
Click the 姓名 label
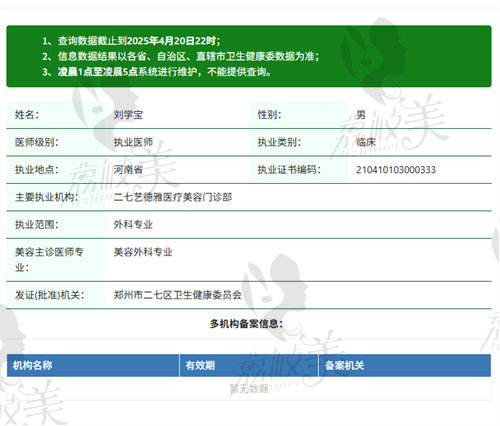tap(27, 115)
